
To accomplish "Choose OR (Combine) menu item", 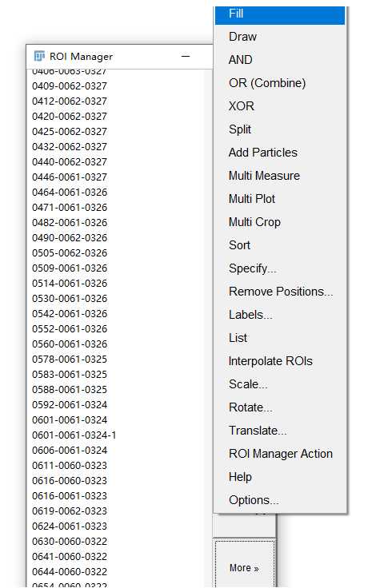I will pos(280,83).
